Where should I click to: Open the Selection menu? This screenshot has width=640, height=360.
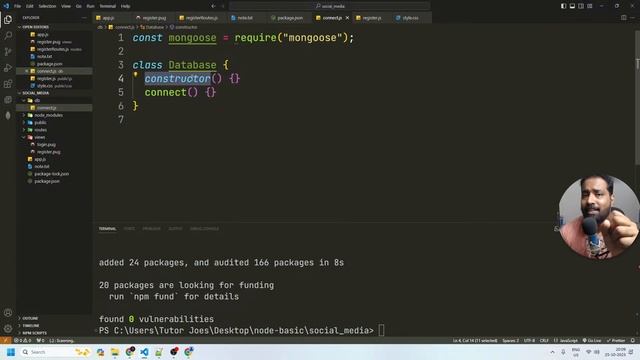(x=47, y=6)
